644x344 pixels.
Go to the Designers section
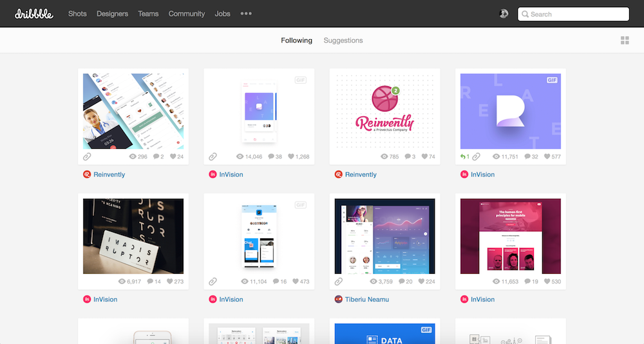[112, 14]
